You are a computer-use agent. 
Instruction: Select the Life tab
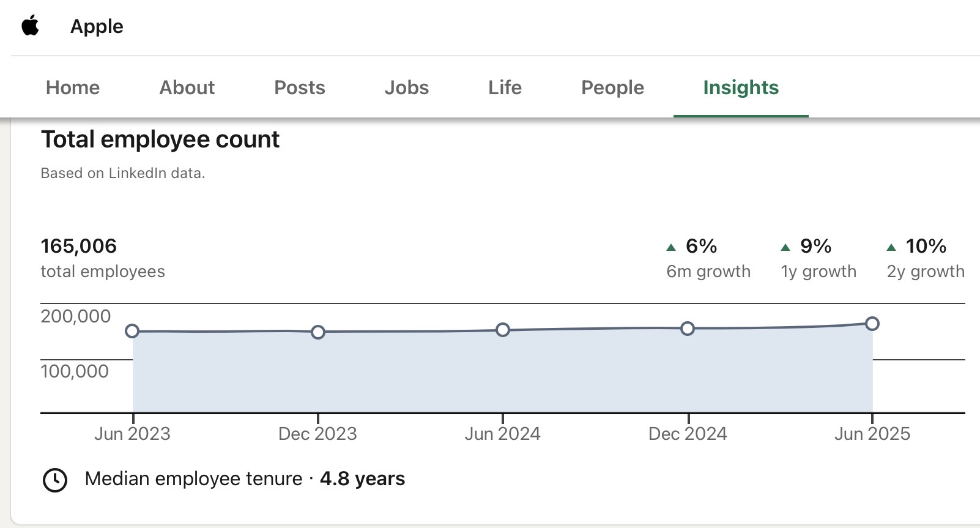pyautogui.click(x=505, y=87)
